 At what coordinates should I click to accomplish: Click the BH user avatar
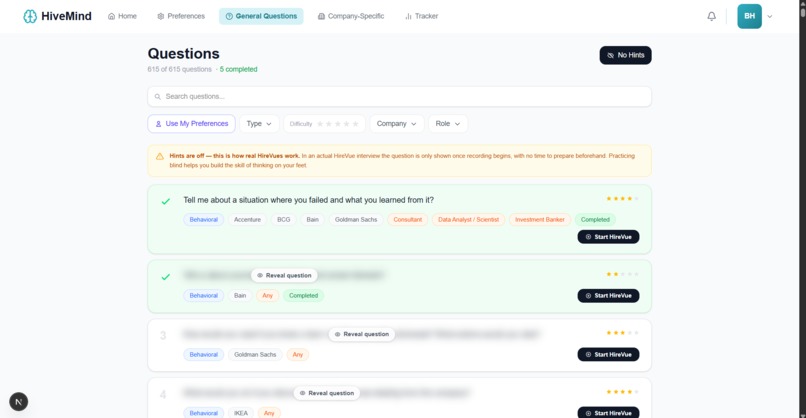pos(749,16)
